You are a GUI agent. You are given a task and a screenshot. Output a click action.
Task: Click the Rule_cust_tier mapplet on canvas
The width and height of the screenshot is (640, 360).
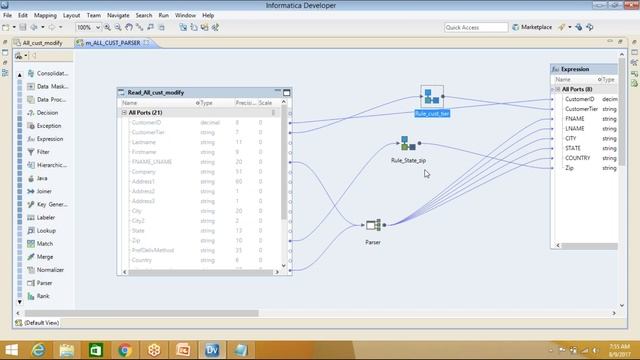click(x=432, y=97)
